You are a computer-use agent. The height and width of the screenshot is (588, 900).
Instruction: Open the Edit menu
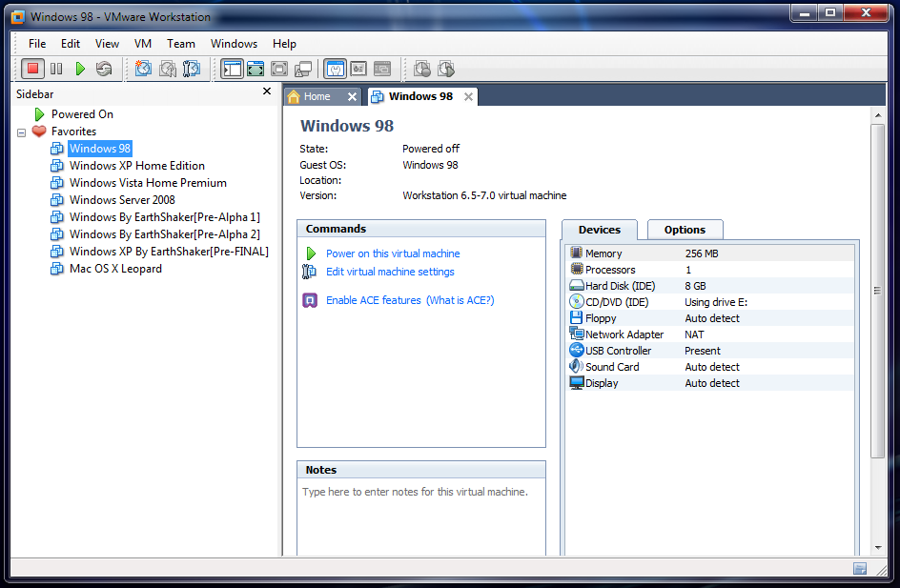click(71, 44)
